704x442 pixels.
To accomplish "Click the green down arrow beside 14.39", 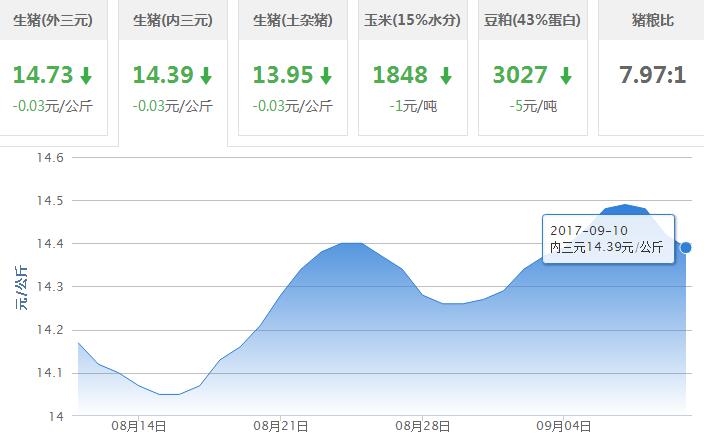I will tap(206, 76).
